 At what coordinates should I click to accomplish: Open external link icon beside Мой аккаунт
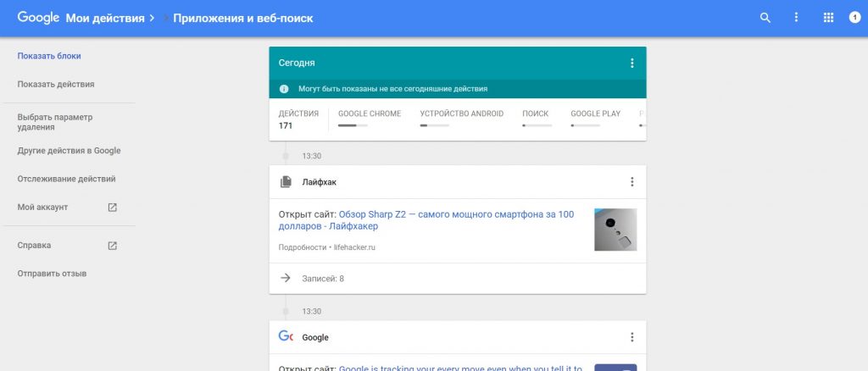tap(113, 208)
